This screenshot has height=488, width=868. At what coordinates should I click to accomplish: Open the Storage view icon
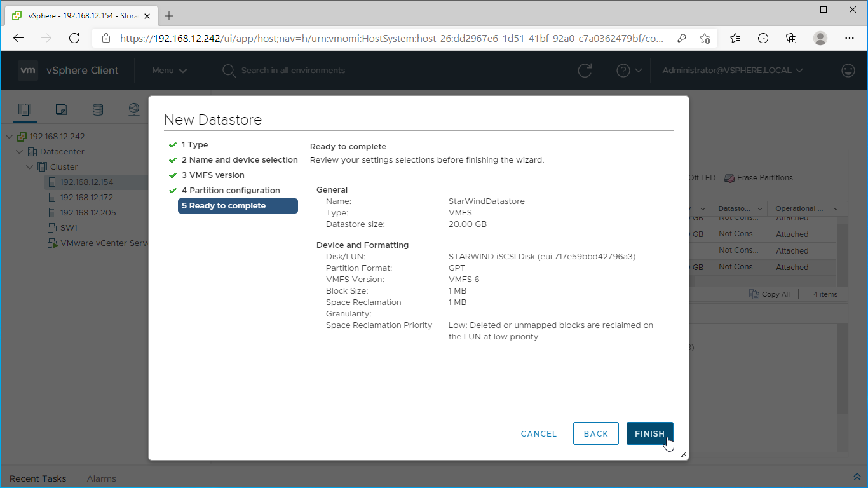[x=98, y=109]
